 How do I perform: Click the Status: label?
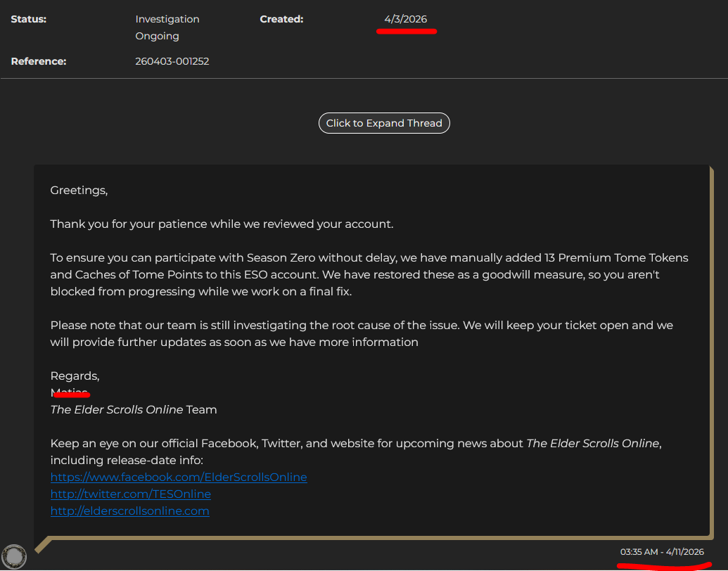(29, 19)
